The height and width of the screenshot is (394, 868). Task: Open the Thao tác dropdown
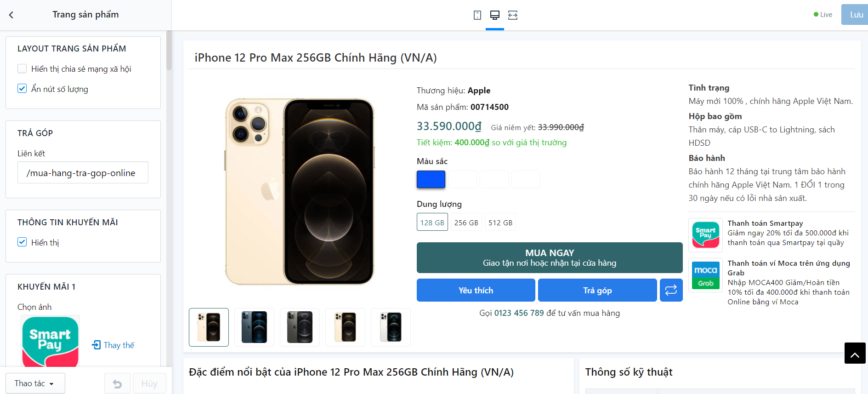click(x=35, y=383)
